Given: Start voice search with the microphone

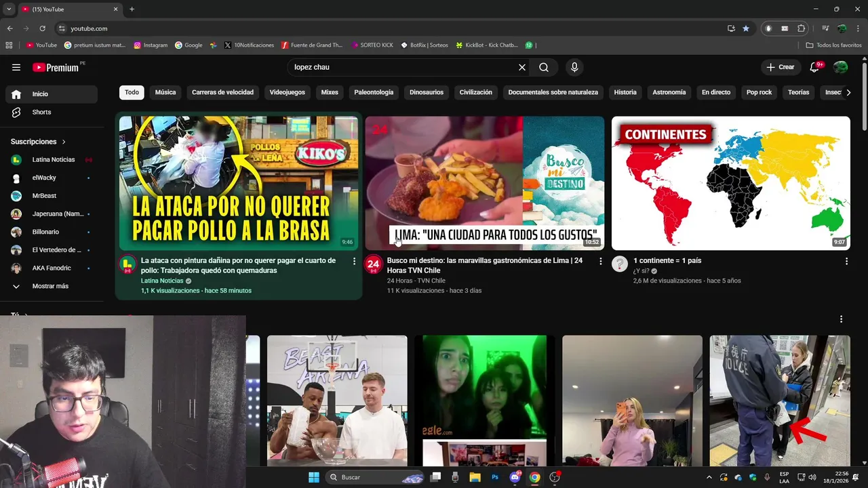Looking at the screenshot, I should coord(574,67).
